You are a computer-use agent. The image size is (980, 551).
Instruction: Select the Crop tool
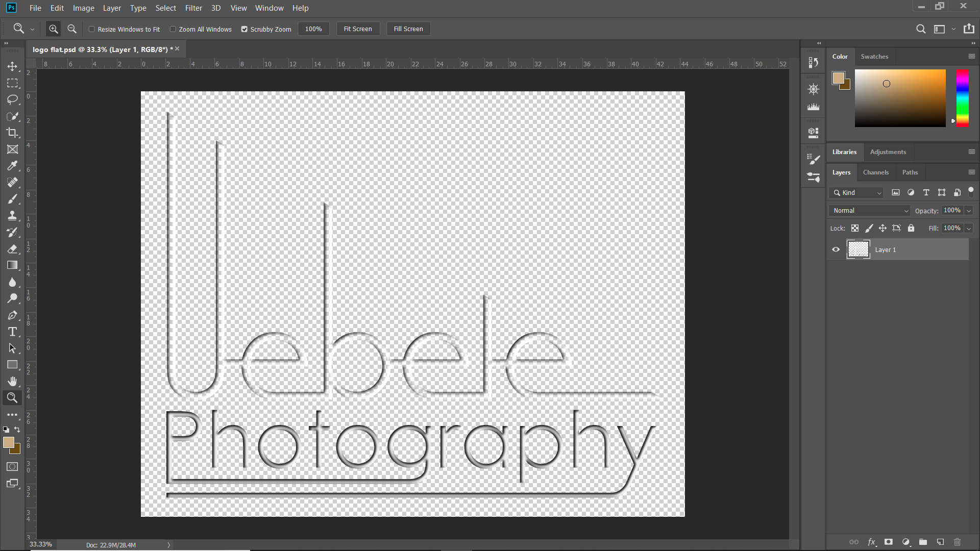(12, 133)
